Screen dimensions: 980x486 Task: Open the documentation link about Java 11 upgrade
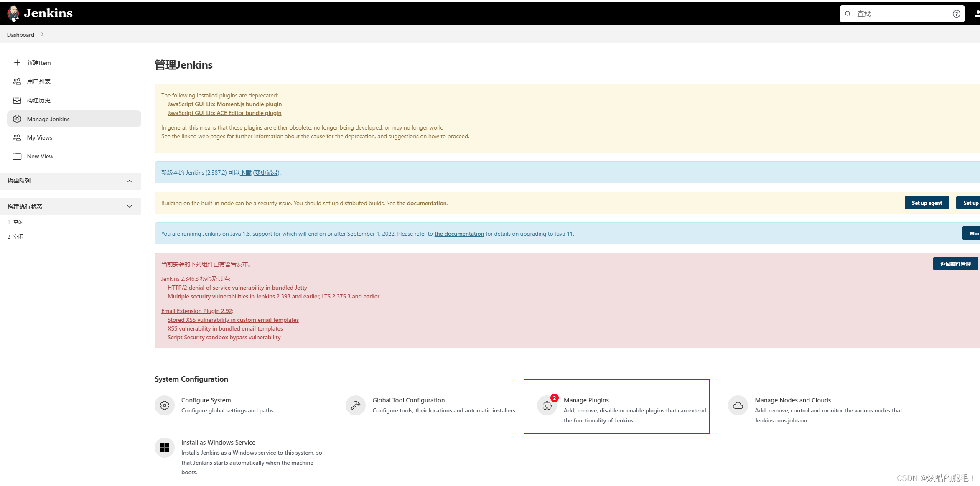(x=459, y=234)
